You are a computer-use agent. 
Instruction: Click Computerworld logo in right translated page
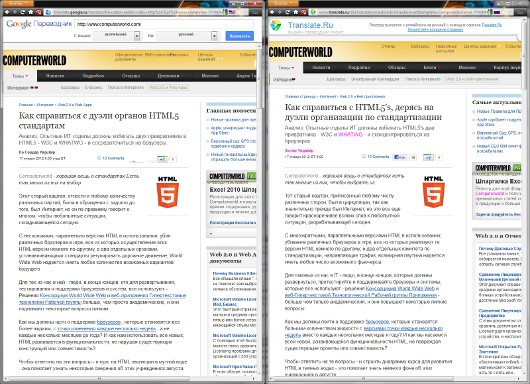[x=300, y=52]
